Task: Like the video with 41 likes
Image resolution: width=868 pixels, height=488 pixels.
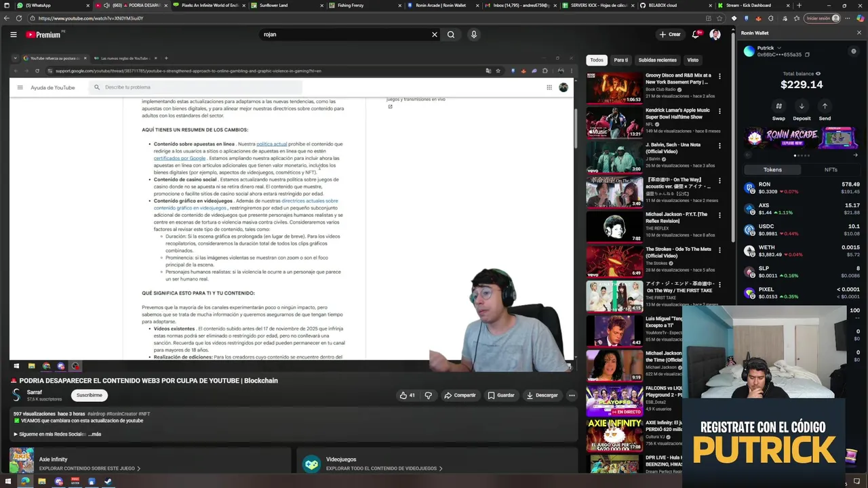Action: point(407,395)
